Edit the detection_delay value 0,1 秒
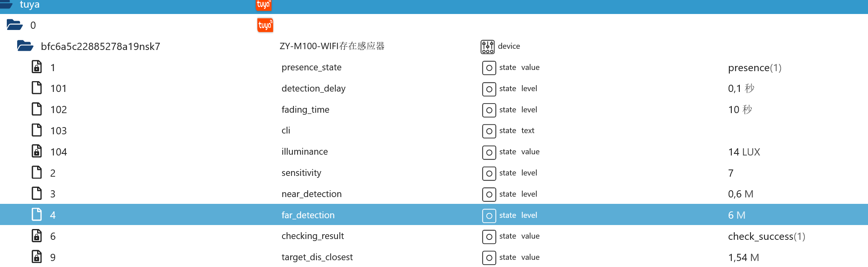This screenshot has width=868, height=267. point(741,88)
